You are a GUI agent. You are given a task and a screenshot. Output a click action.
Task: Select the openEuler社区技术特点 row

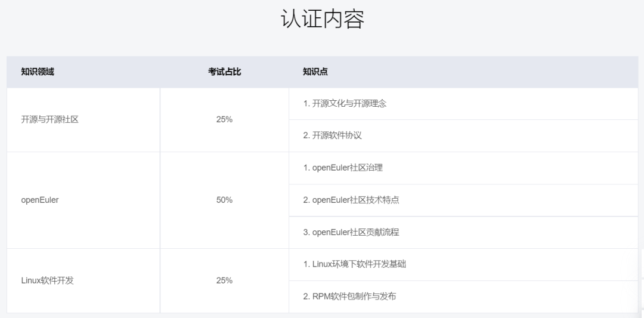click(351, 200)
